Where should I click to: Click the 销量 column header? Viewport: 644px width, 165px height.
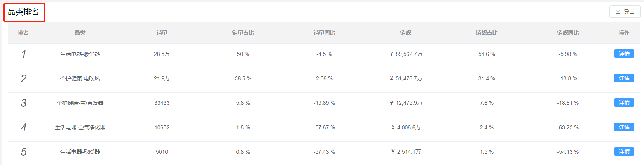[162, 33]
